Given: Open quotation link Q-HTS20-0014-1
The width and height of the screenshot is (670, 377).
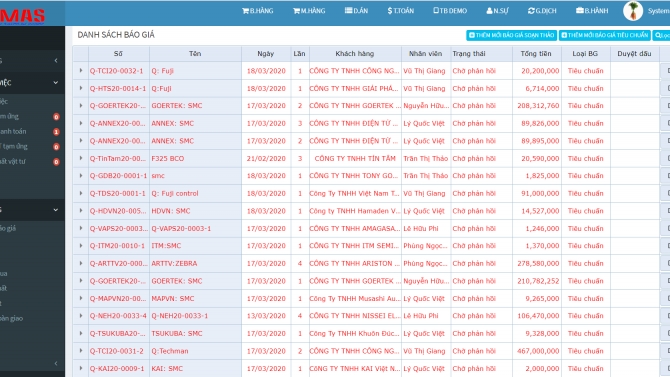Looking at the screenshot, I should point(118,88).
